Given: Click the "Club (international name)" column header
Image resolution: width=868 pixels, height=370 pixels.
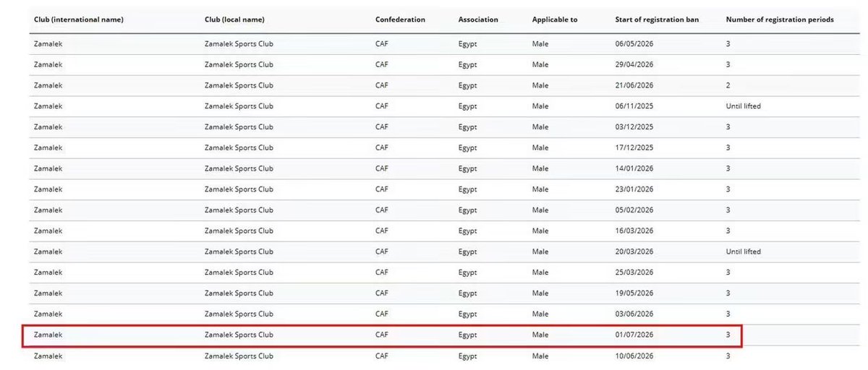Looking at the screenshot, I should click(78, 20).
